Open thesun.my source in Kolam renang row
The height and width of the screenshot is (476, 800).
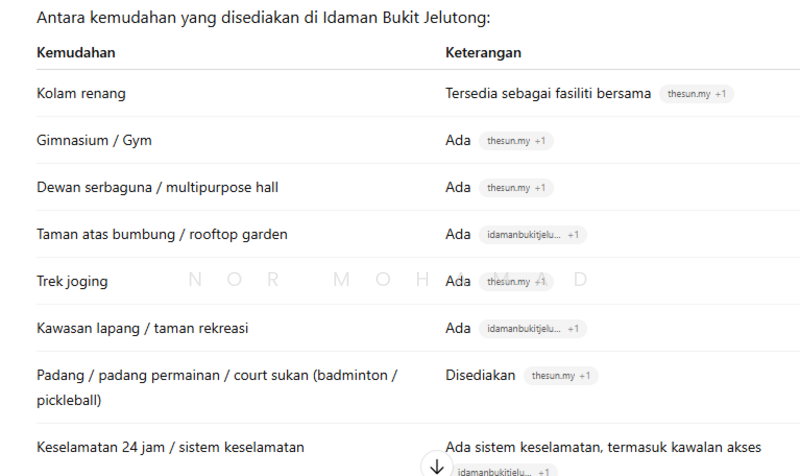click(x=697, y=94)
